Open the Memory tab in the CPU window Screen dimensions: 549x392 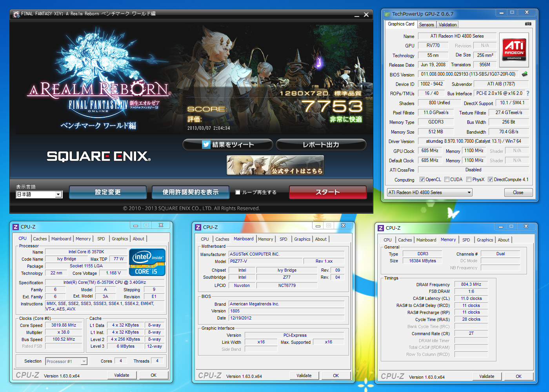pyautogui.click(x=83, y=239)
